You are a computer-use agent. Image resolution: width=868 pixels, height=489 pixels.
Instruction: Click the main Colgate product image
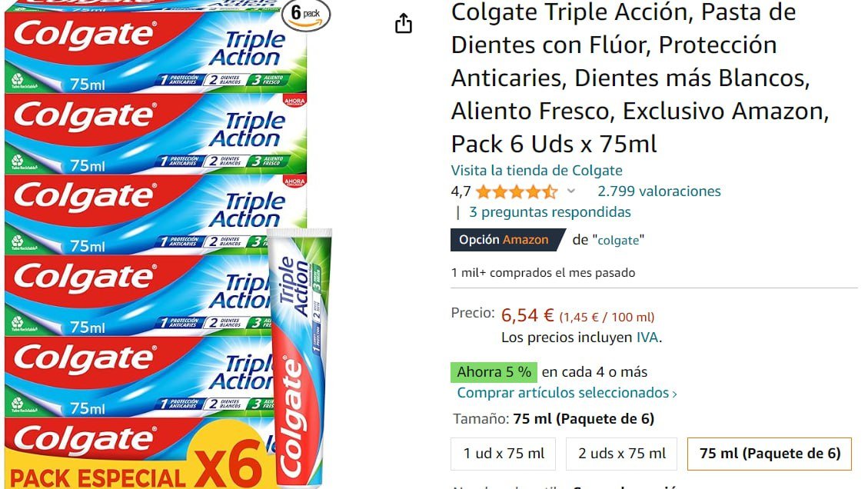tap(166, 244)
